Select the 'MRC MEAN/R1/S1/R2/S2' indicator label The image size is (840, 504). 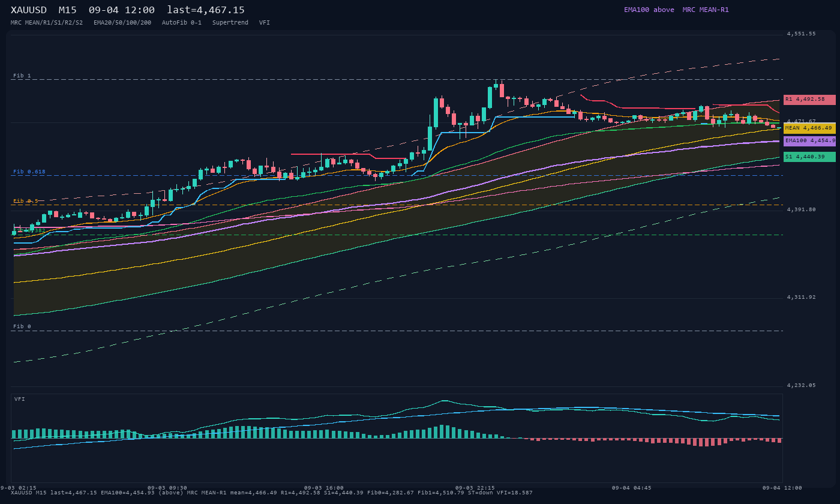coord(47,23)
